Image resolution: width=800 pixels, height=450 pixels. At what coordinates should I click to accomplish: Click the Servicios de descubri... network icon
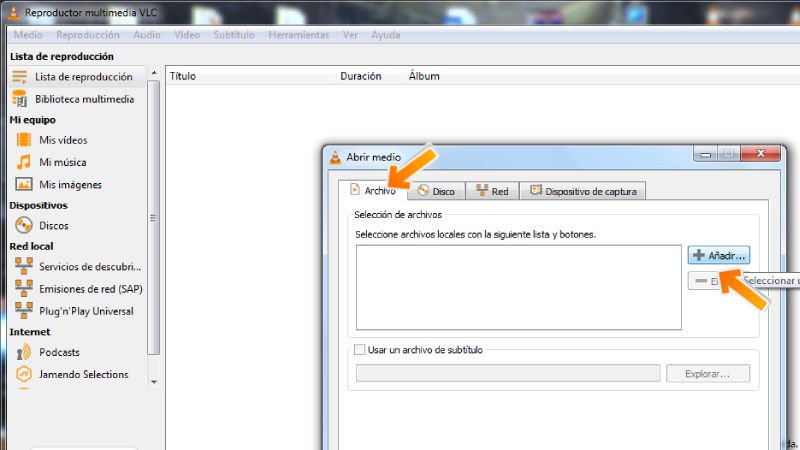click(23, 266)
